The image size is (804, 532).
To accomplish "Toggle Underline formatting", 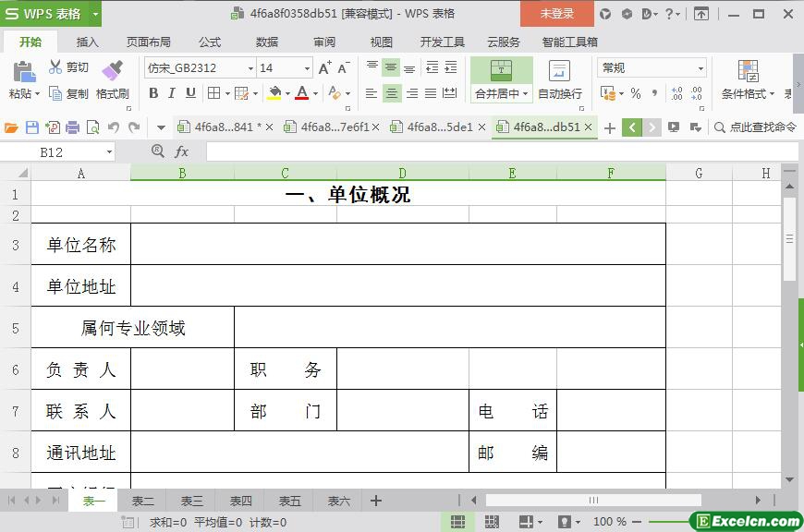I will coord(190,92).
